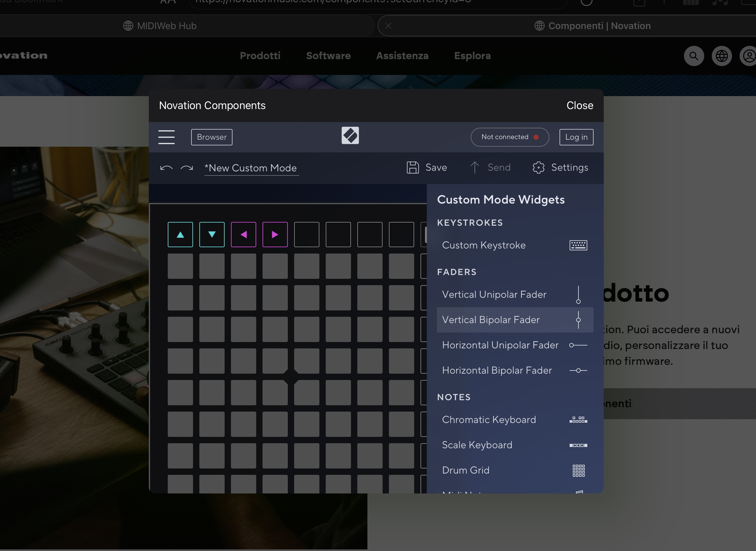Close the Componenti Novation browser tab

coord(388,26)
